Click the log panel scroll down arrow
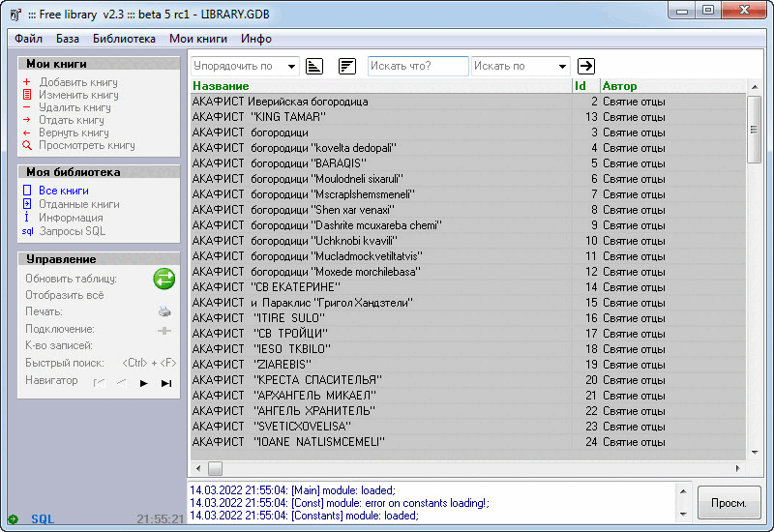This screenshot has width=774, height=532. click(x=683, y=515)
